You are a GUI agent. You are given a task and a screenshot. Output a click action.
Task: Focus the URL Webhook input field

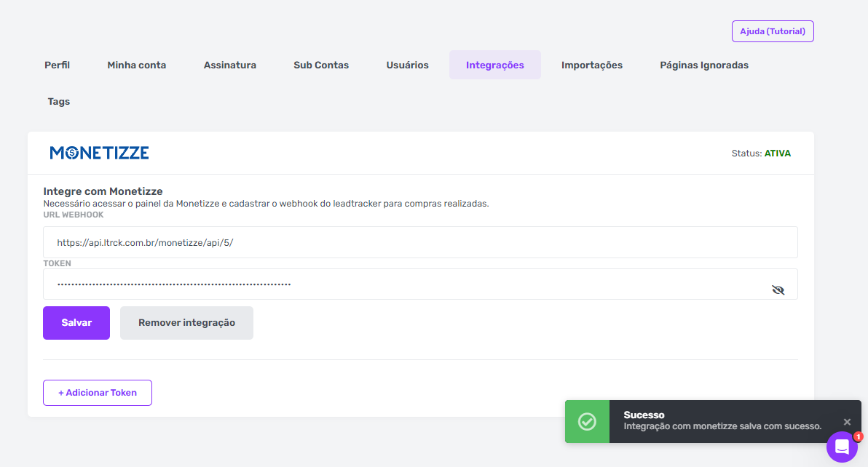tap(420, 243)
